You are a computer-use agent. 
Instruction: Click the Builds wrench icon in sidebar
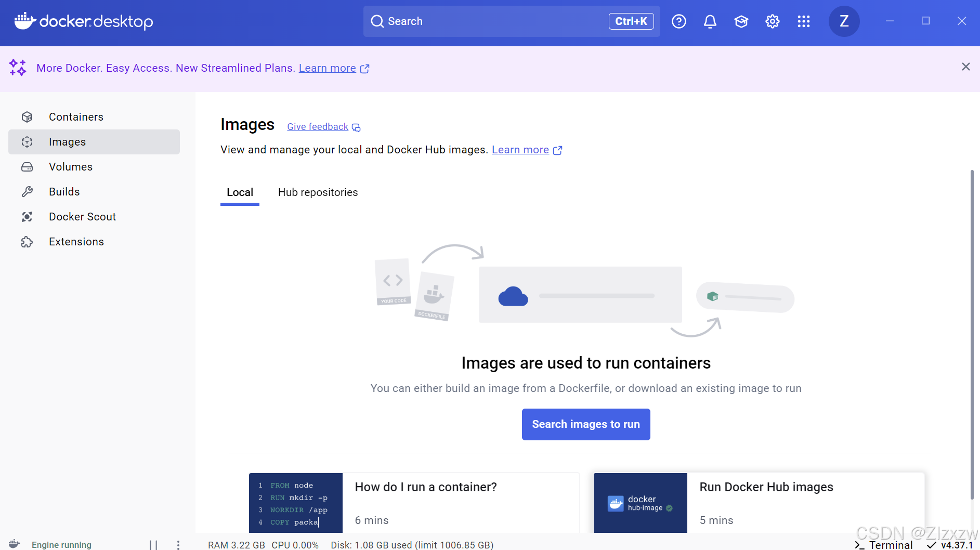point(27,192)
